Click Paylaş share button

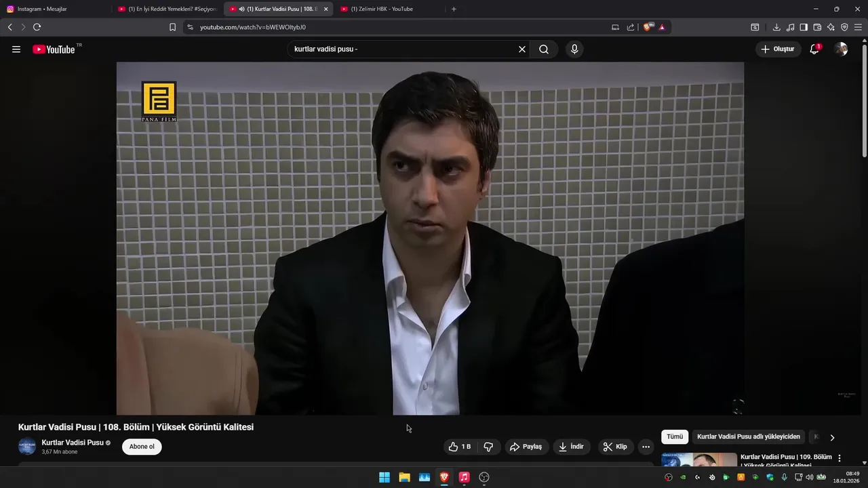[x=526, y=447]
